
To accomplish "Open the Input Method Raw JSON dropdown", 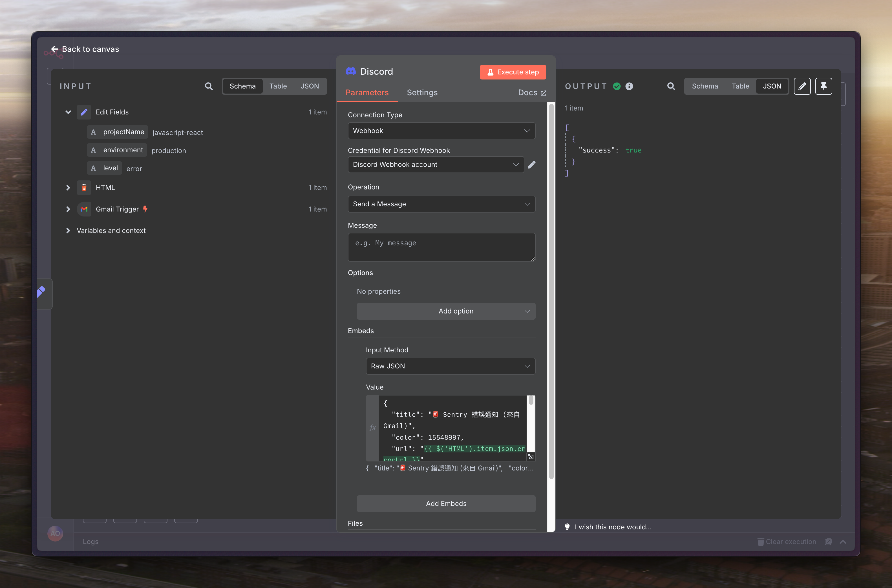I will [x=450, y=366].
